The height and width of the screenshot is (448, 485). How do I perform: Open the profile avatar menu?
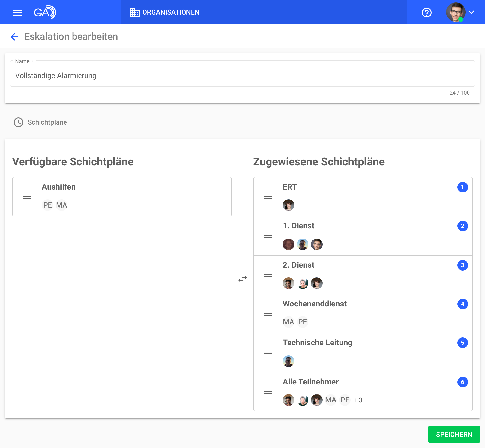[455, 12]
